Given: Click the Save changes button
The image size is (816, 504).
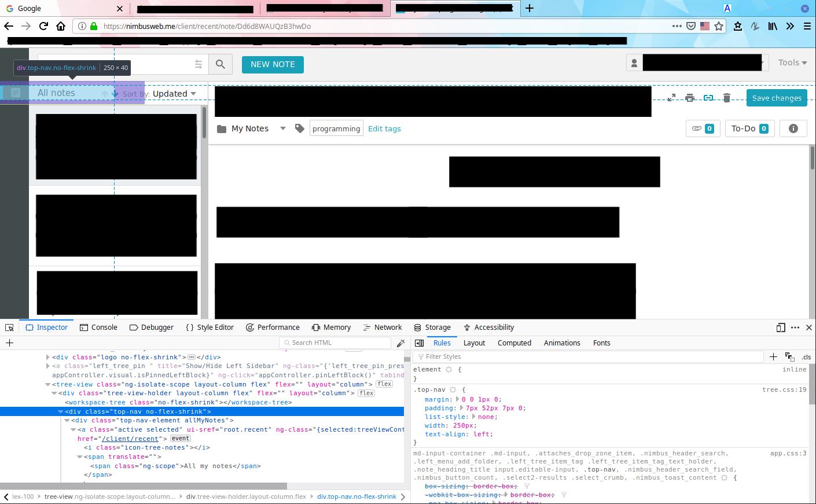Looking at the screenshot, I should 777,98.
